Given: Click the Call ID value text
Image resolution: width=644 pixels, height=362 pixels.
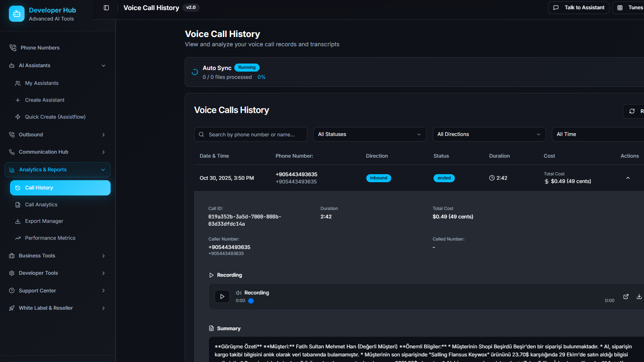Looking at the screenshot, I should point(245,220).
